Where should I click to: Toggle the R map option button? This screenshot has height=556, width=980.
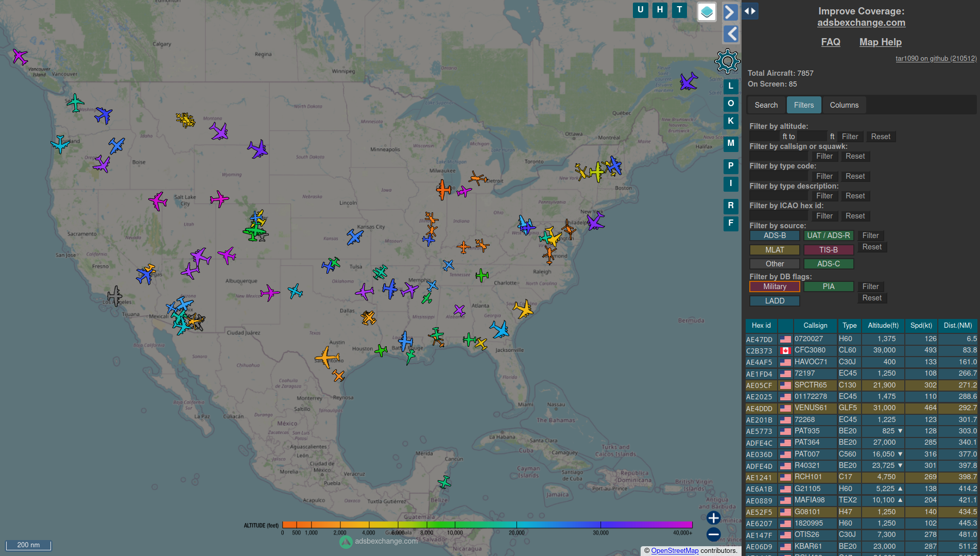731,206
